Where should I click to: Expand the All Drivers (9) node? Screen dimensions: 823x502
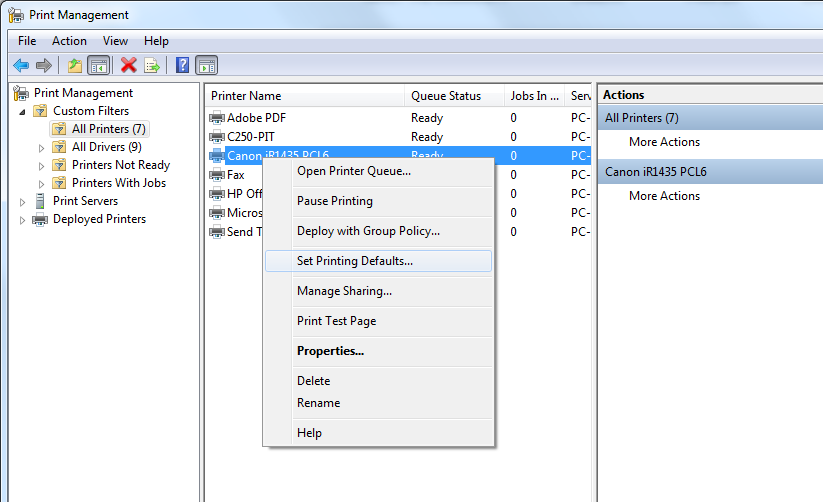click(x=42, y=148)
